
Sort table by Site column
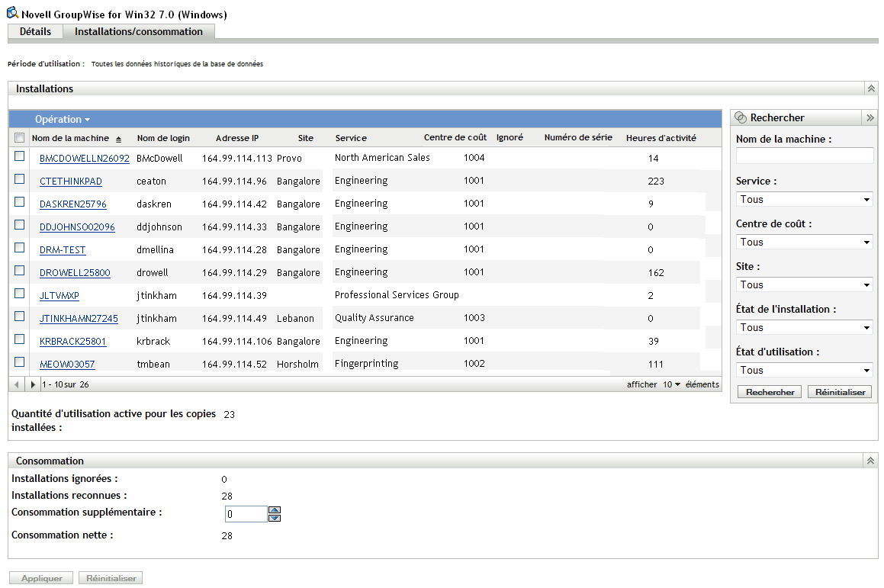click(306, 138)
